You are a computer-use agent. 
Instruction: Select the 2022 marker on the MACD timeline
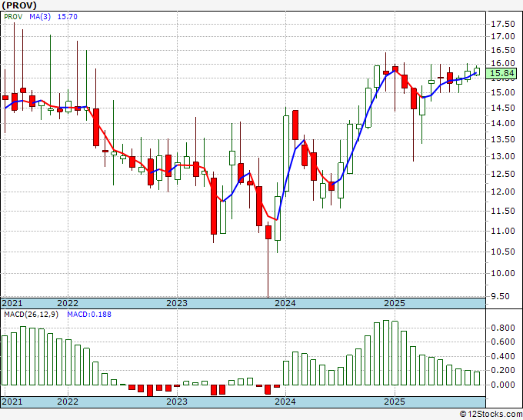[68, 402]
